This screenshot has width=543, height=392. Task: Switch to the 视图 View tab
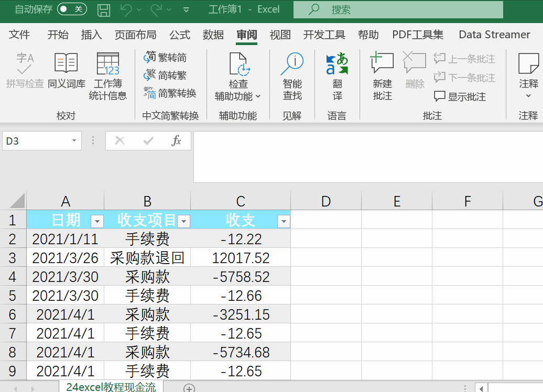pyautogui.click(x=280, y=35)
